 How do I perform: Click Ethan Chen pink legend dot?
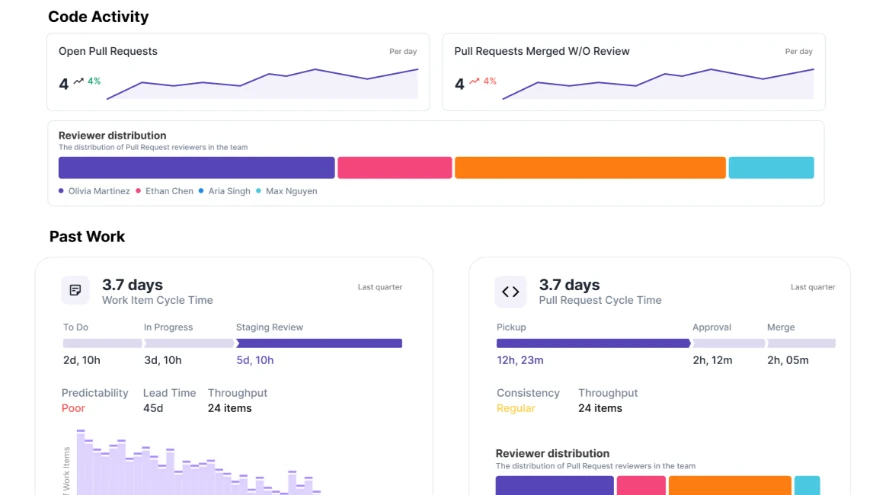tap(139, 191)
